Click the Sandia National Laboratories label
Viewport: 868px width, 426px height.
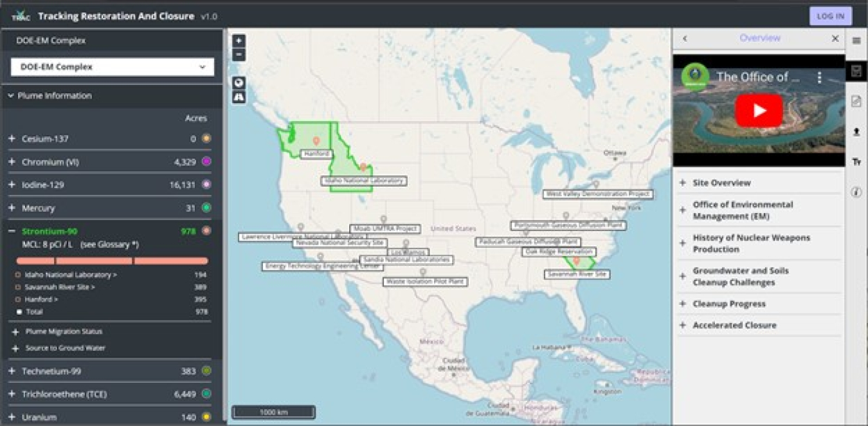click(406, 260)
